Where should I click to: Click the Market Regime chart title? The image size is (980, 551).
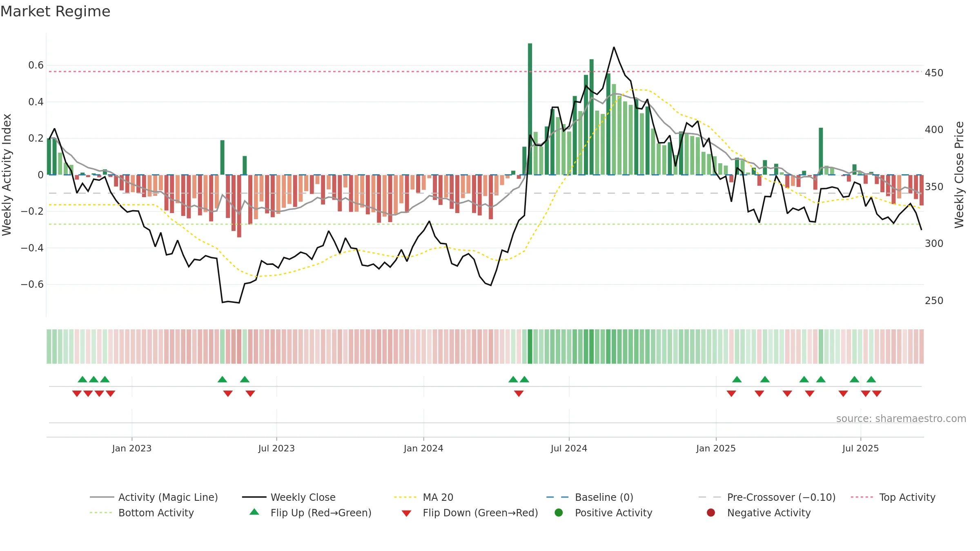click(x=56, y=11)
